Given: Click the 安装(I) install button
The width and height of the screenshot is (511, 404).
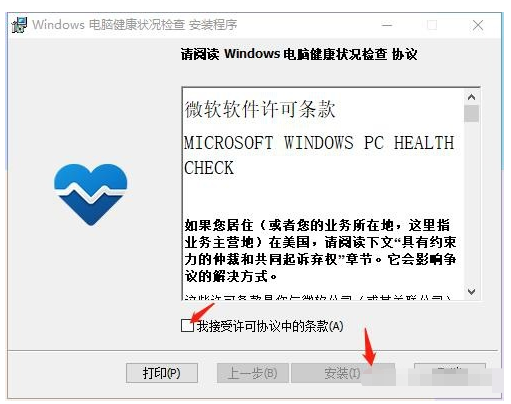Looking at the screenshot, I should [x=343, y=373].
